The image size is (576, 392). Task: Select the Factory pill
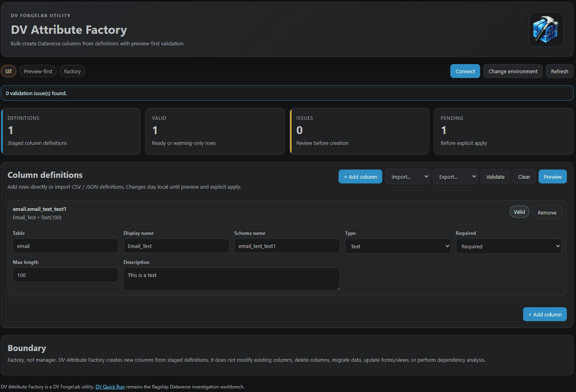(72, 71)
